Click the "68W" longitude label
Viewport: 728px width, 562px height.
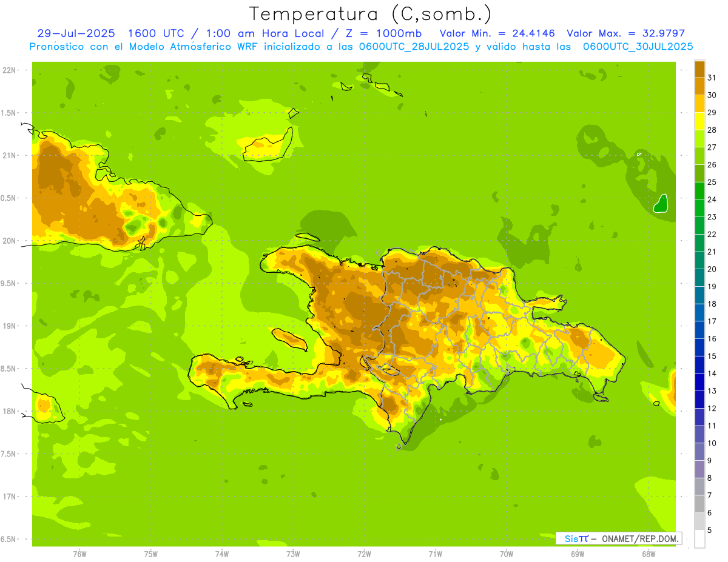(648, 554)
